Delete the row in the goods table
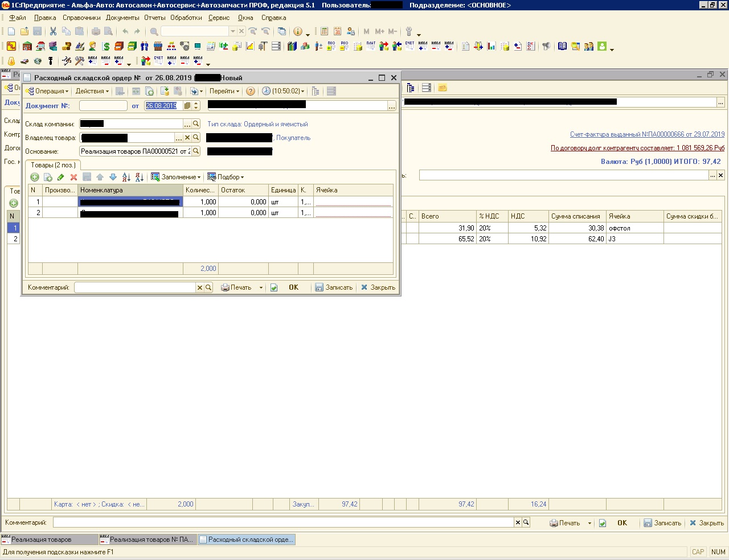Viewport: 729px width, 560px height. pyautogui.click(x=73, y=177)
